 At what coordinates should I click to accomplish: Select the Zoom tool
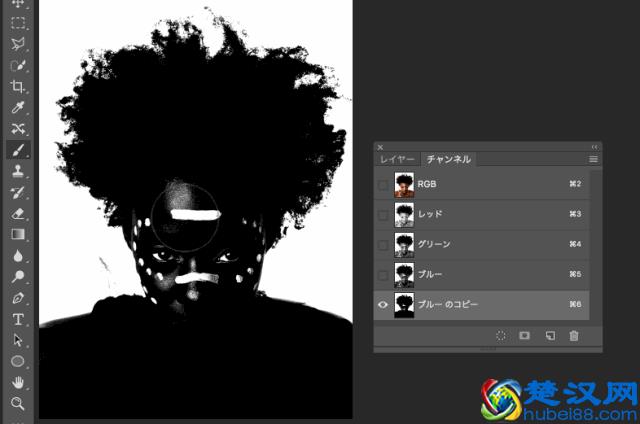click(x=18, y=404)
